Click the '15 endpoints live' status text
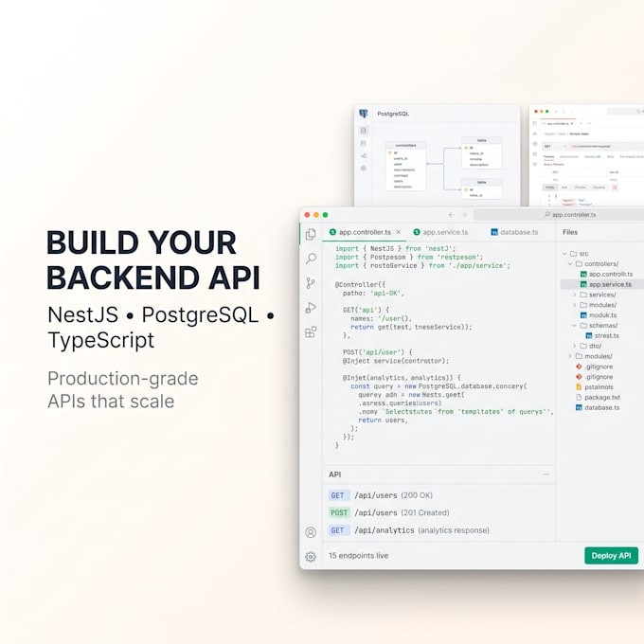Image resolution: width=644 pixels, height=644 pixels. tap(358, 555)
